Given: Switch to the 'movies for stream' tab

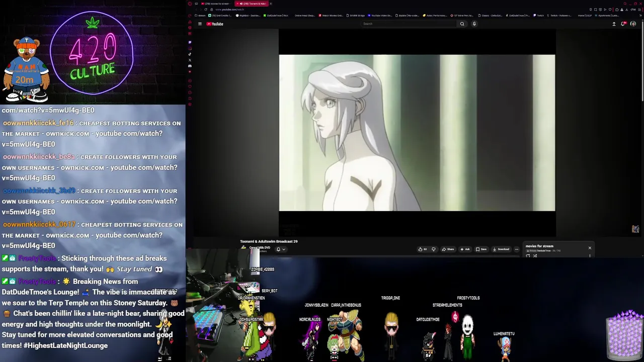Looking at the screenshot, I should pos(215,4).
